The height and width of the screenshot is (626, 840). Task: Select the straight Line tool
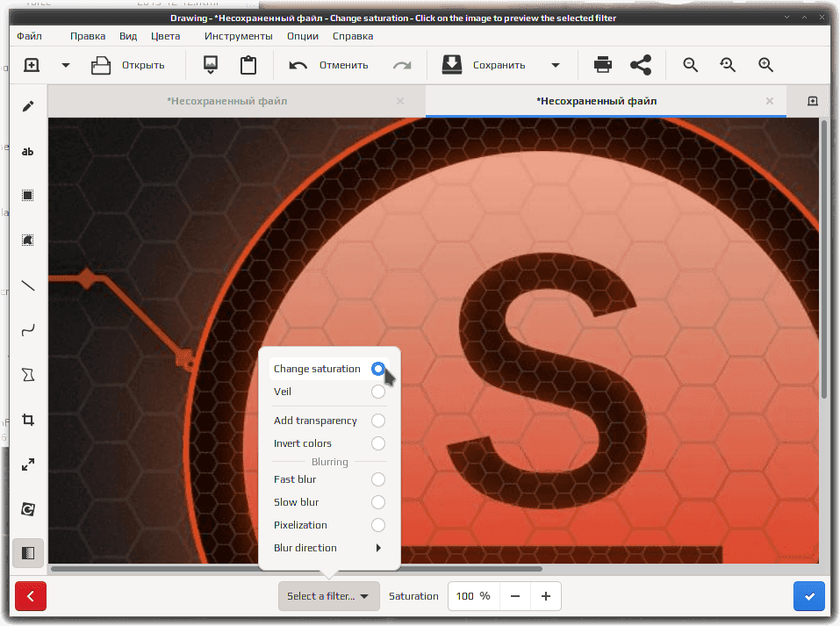[x=28, y=285]
